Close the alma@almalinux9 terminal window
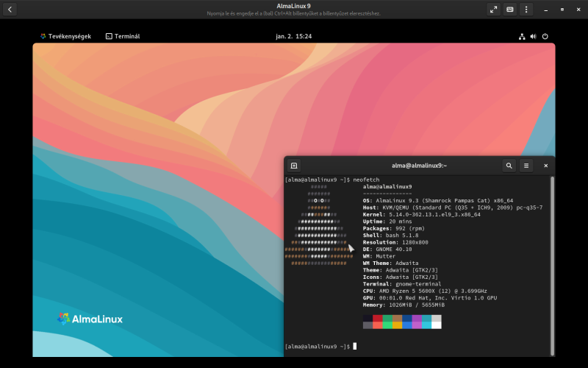 (545, 166)
